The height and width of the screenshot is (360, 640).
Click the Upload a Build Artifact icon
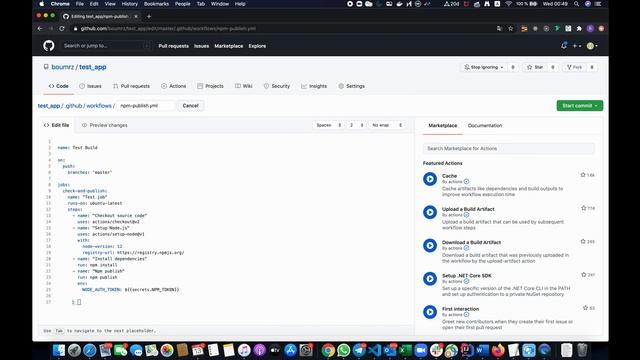coord(430,212)
